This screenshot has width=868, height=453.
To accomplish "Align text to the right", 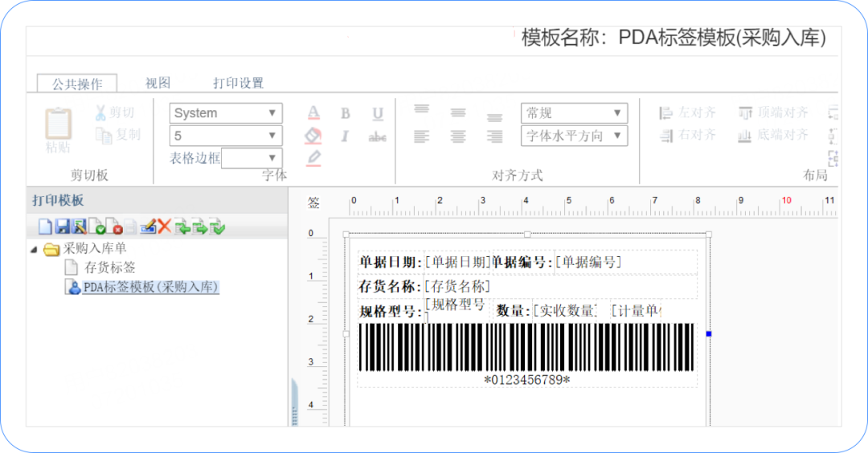I will point(495,136).
